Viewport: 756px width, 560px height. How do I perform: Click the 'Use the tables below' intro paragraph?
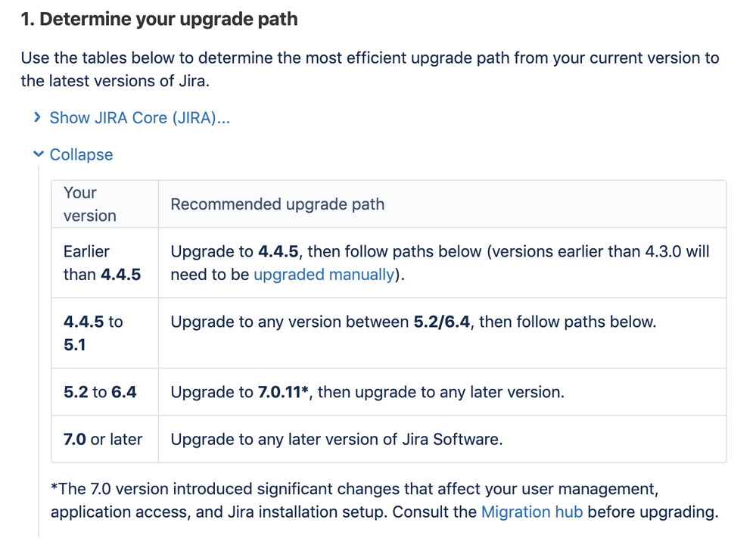pyautogui.click(x=370, y=69)
